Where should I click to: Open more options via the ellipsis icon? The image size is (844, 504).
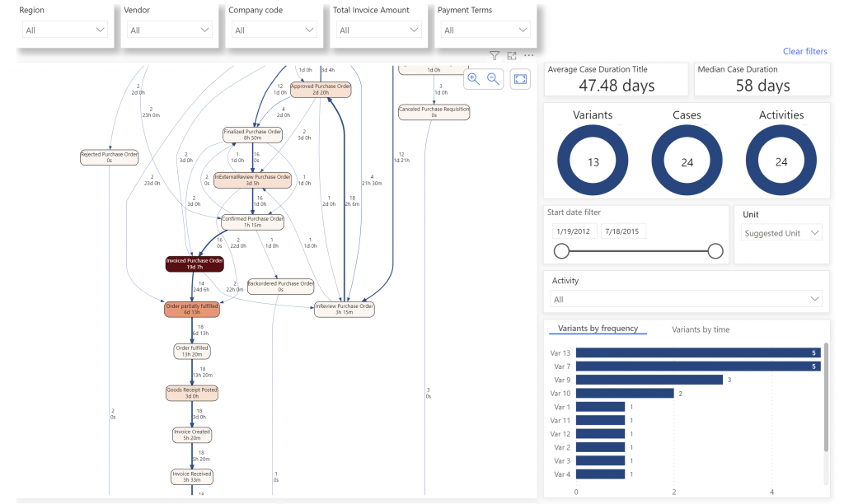[528, 54]
